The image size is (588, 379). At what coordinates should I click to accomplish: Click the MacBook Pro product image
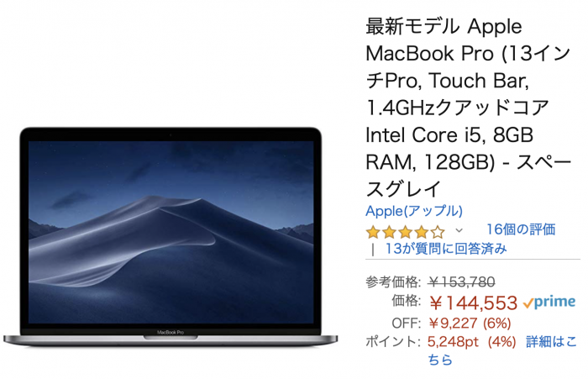tap(171, 236)
